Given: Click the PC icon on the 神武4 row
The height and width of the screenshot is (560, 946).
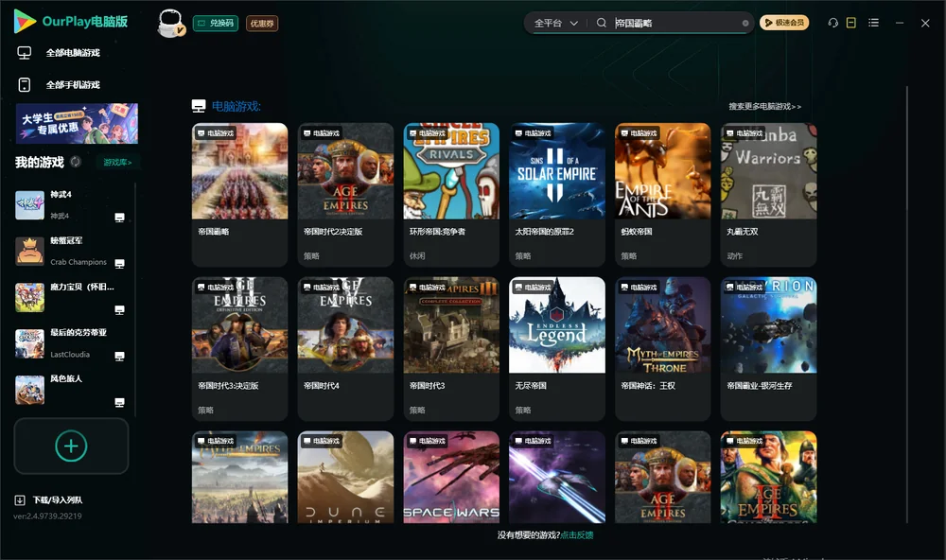Looking at the screenshot, I should coord(119,218).
